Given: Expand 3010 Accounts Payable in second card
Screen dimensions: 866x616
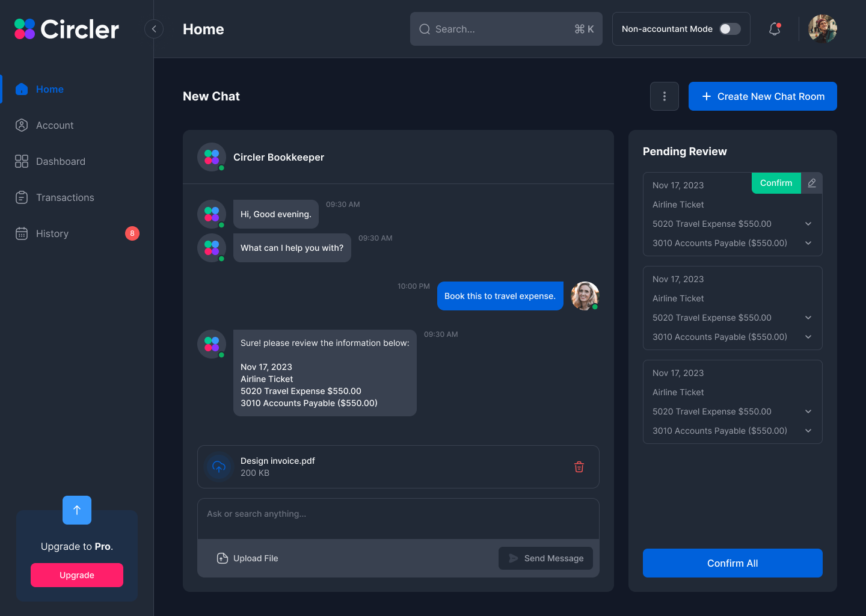Looking at the screenshot, I should [x=808, y=337].
